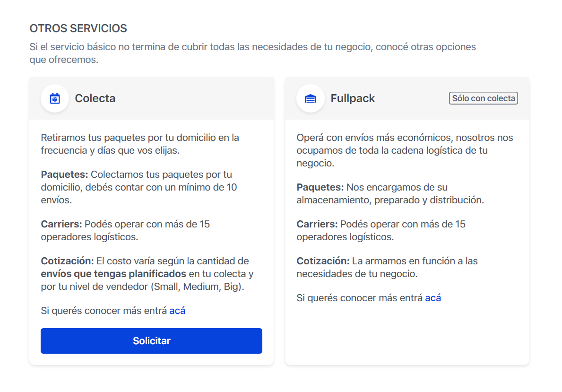This screenshot has height=392, width=562.
Task: Click the bold "envíos que tengas planificados" text
Action: pyautogui.click(x=113, y=274)
